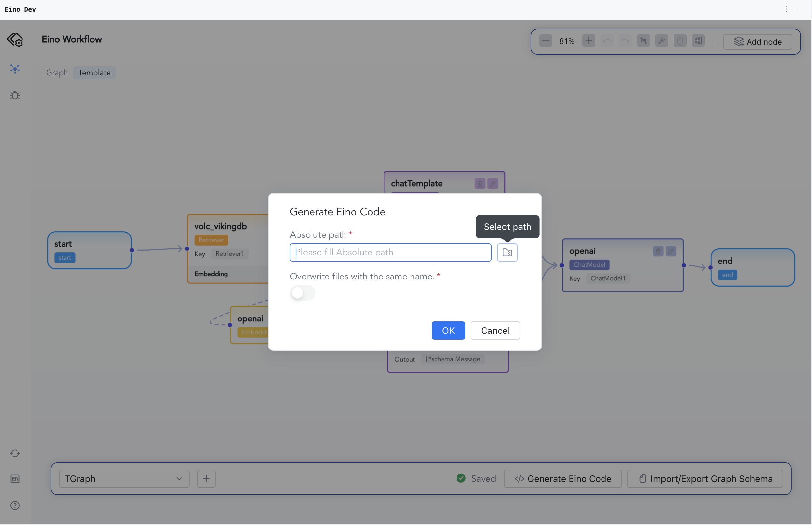Screen dimensions: 812x525
Task: Click the Absolute path input field
Action: point(390,252)
